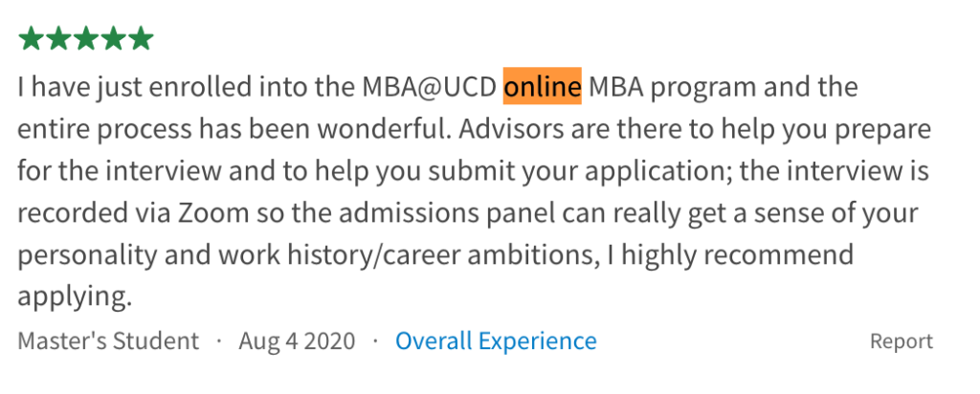The width and height of the screenshot is (980, 394).
Task: Click the fourth green rating star
Action: 114,38
